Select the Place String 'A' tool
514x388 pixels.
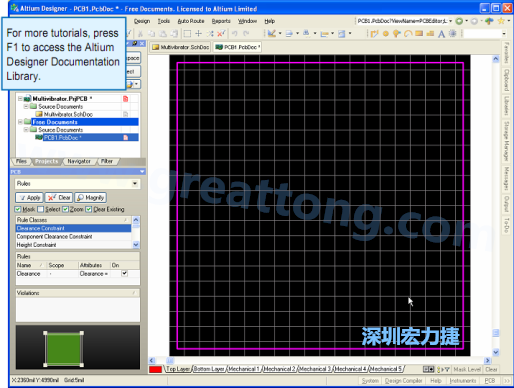click(441, 34)
